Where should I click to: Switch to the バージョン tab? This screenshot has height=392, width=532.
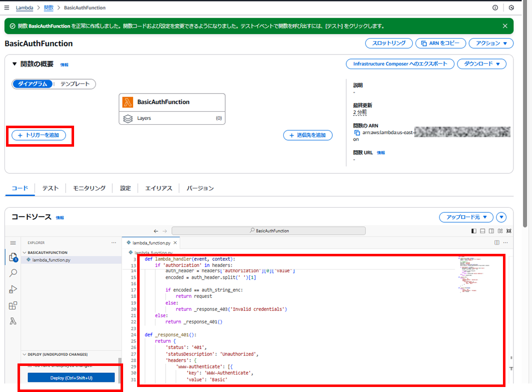point(200,188)
